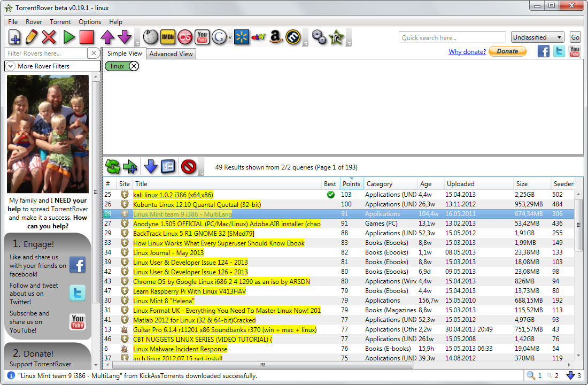Click the Twitter icon in Engage panel
This screenshot has height=385, width=588.
(x=78, y=292)
